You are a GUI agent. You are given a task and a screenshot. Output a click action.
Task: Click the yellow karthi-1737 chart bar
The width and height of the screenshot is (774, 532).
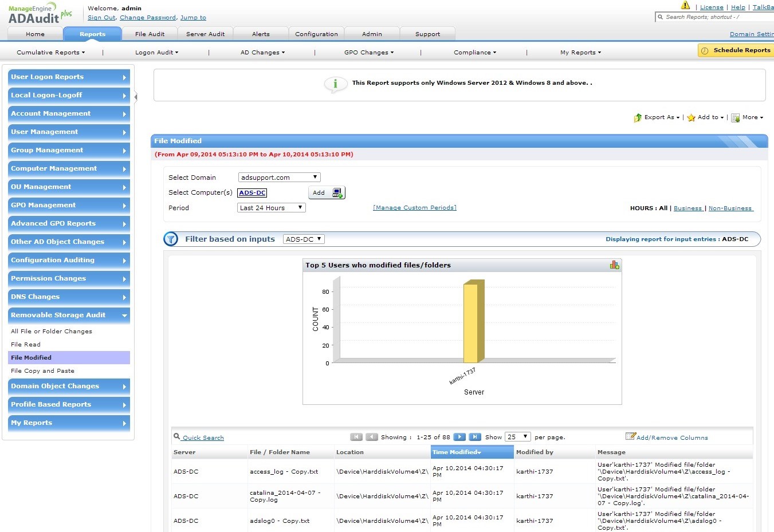(x=470, y=322)
